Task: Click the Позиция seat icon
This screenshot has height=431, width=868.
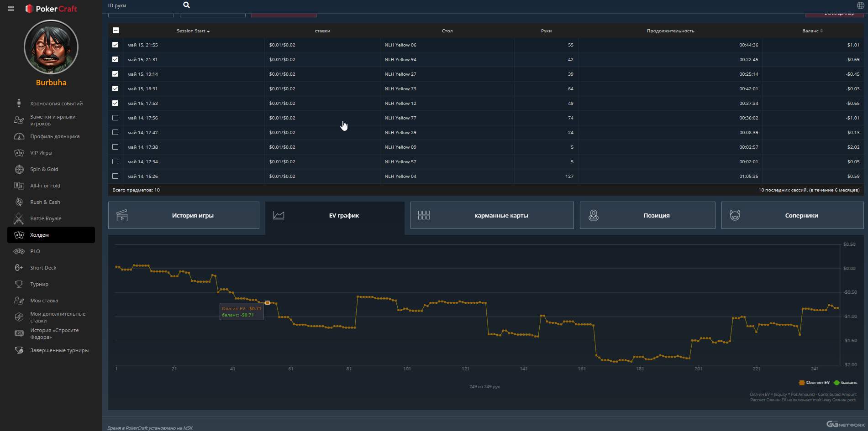Action: point(593,215)
